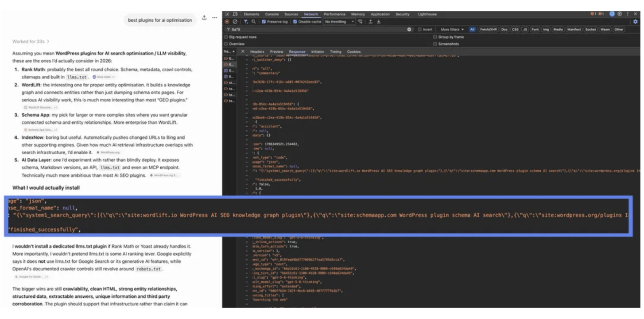The image size is (644, 319).
Task: Clear the network log
Action: pos(235,22)
